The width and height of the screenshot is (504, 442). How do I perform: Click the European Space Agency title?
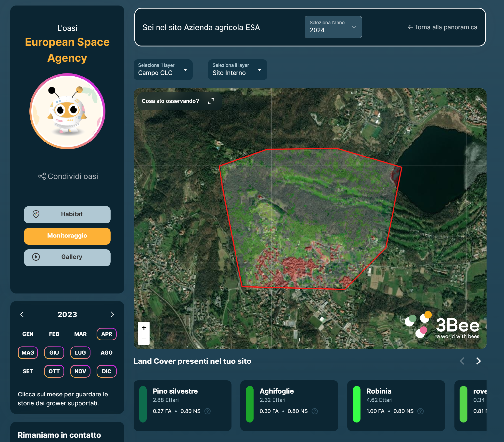coord(67,50)
